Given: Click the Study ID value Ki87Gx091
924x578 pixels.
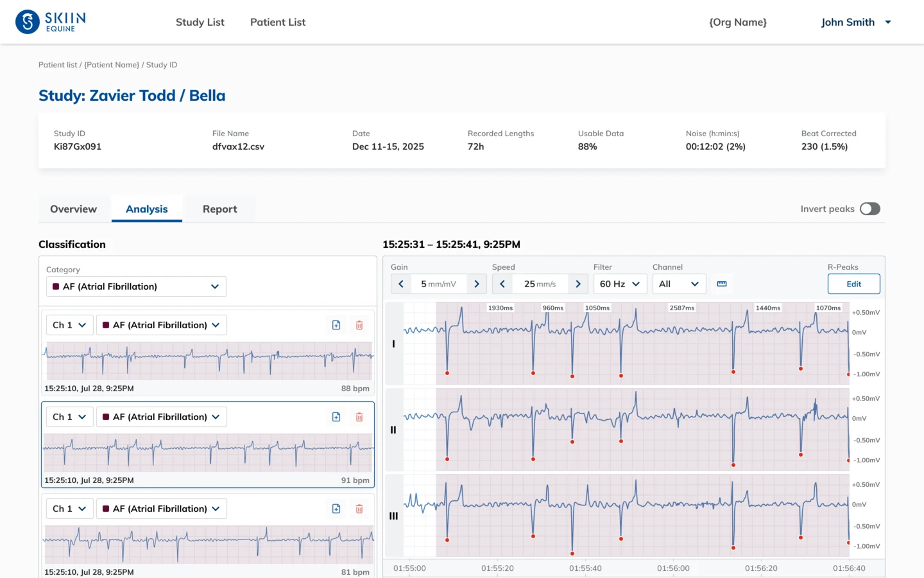Looking at the screenshot, I should (x=78, y=146).
